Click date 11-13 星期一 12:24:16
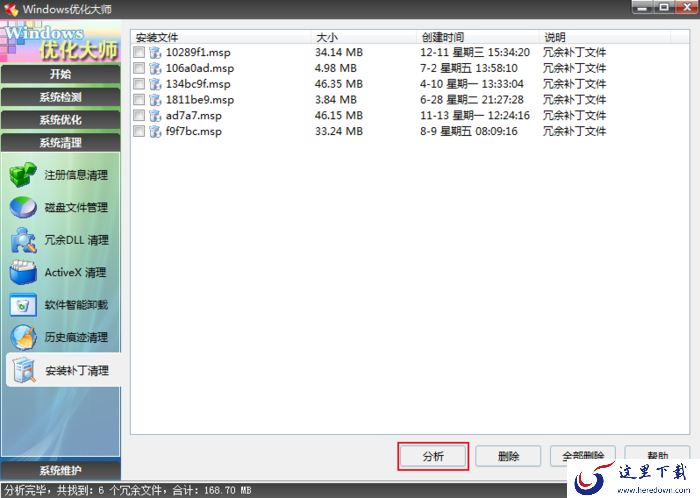Viewport: 700px width, 498px height. click(475, 115)
